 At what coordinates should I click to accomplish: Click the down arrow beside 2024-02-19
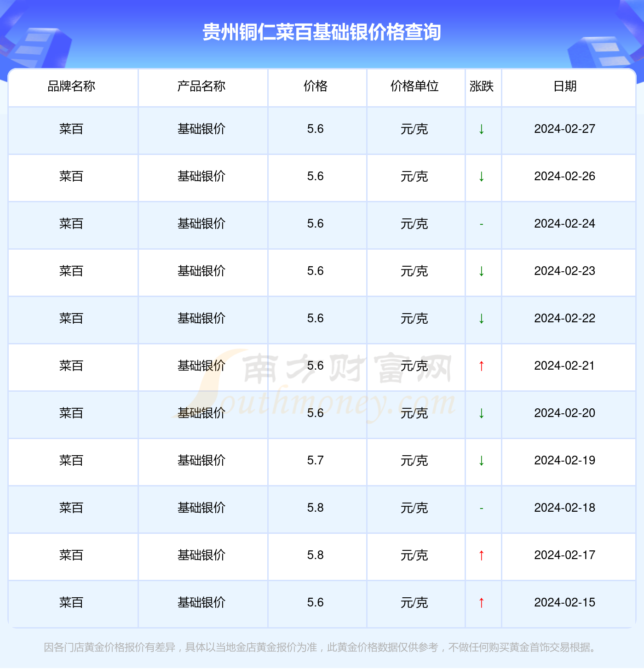coord(482,461)
